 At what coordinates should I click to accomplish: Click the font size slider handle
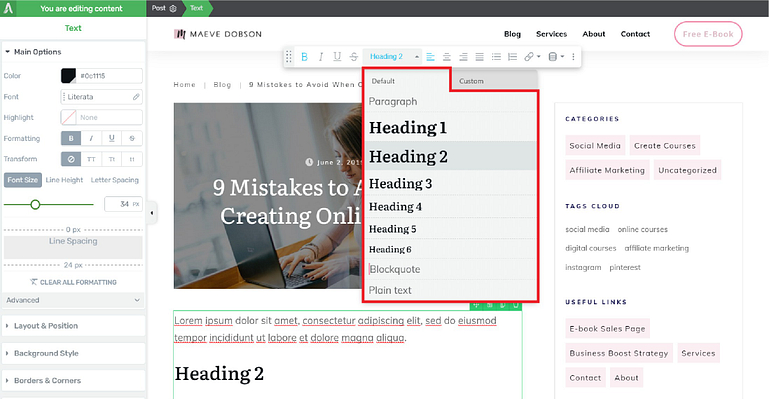point(35,204)
